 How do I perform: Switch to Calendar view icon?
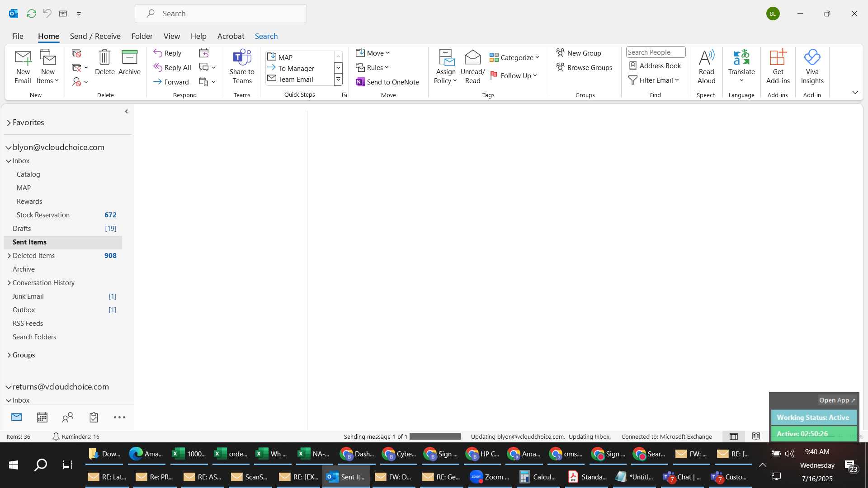[x=42, y=418]
